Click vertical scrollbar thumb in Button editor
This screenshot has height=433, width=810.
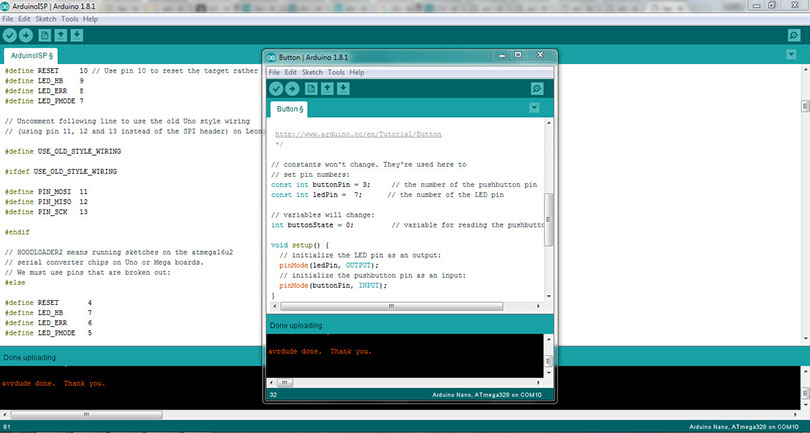tap(549, 219)
